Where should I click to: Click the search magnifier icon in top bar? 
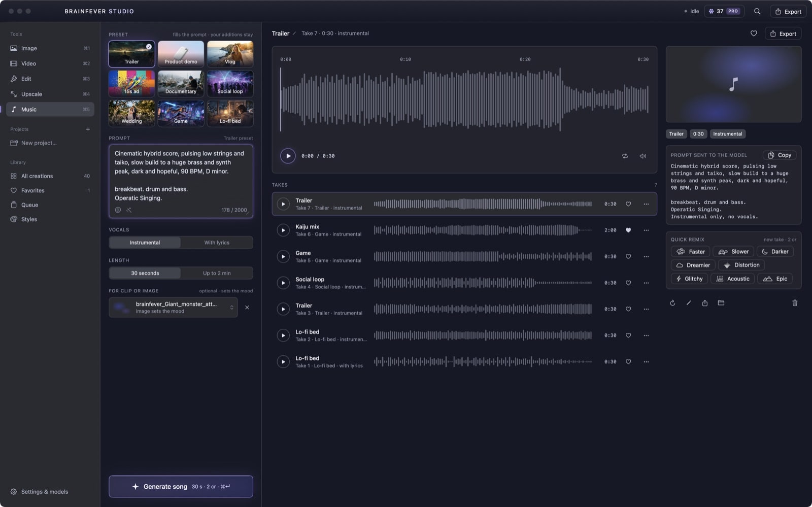click(757, 11)
